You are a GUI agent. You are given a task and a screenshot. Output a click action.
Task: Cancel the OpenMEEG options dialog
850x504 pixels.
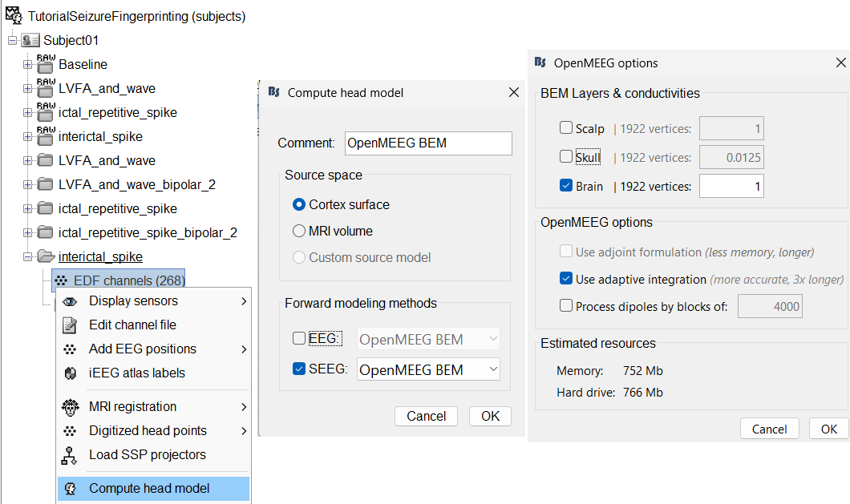point(769,429)
